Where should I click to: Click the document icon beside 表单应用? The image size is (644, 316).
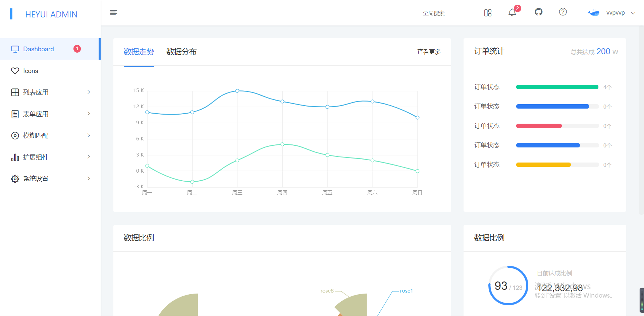pyautogui.click(x=15, y=114)
